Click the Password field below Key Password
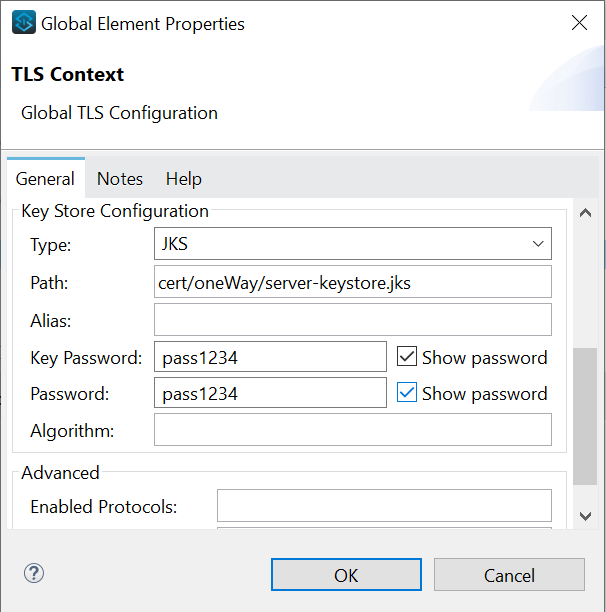The width and height of the screenshot is (606, 612). pos(270,393)
